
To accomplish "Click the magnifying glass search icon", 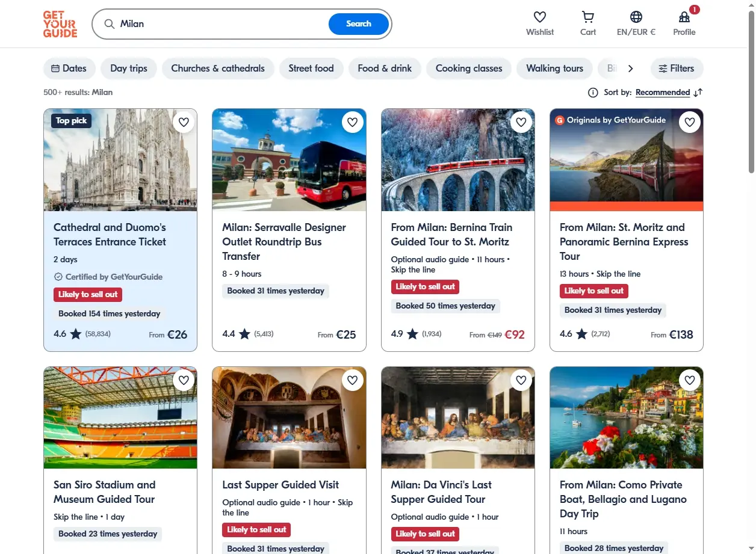I will pos(109,24).
